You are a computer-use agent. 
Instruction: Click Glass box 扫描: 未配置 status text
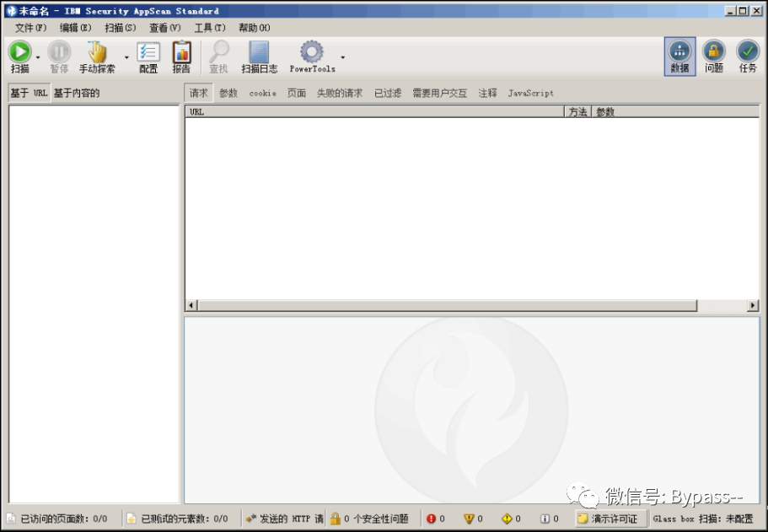(703, 519)
